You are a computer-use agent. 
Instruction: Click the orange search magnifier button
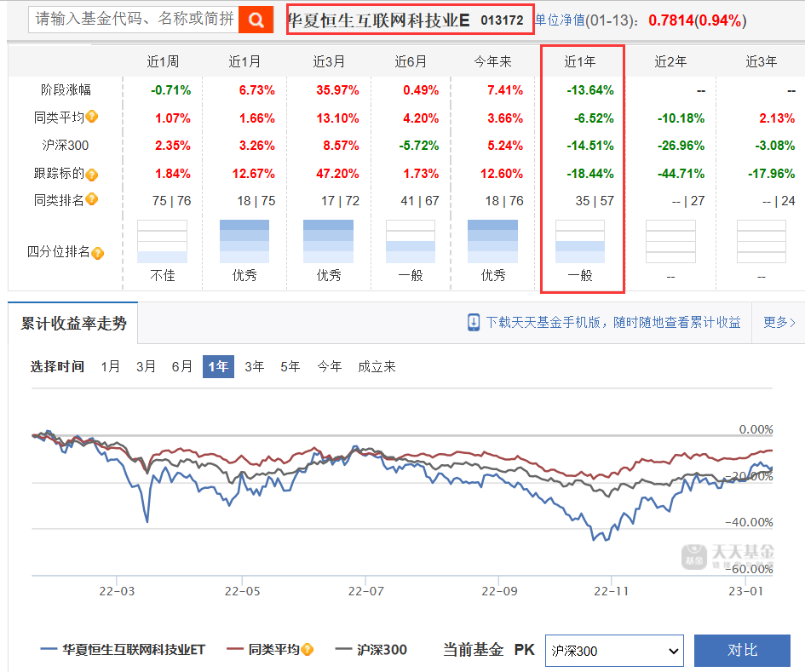coord(256,20)
